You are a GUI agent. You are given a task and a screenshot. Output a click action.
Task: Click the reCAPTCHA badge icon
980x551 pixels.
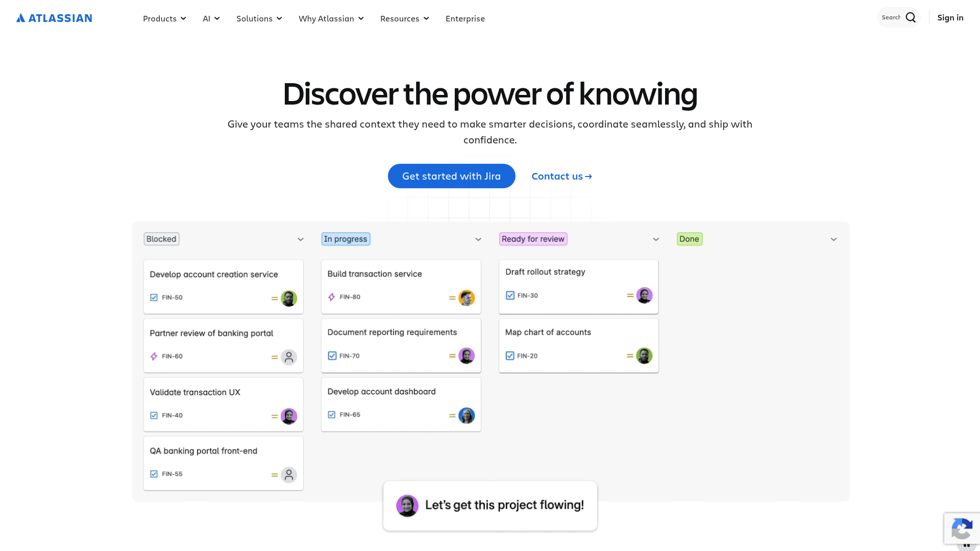pyautogui.click(x=962, y=529)
